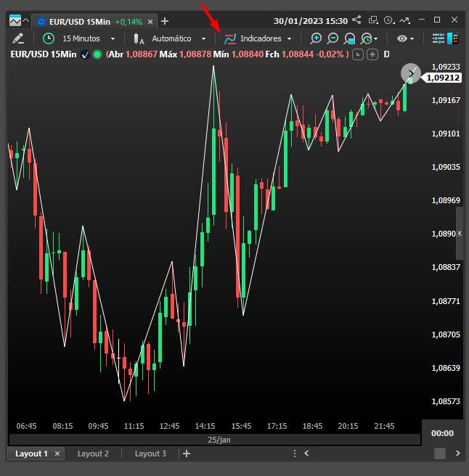Click the clock icon in title bar
This screenshot has height=476, width=469.
[x=389, y=20]
